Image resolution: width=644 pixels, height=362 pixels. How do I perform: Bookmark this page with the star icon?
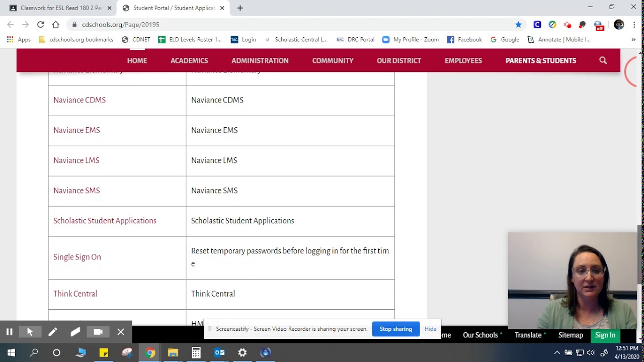coord(518,24)
